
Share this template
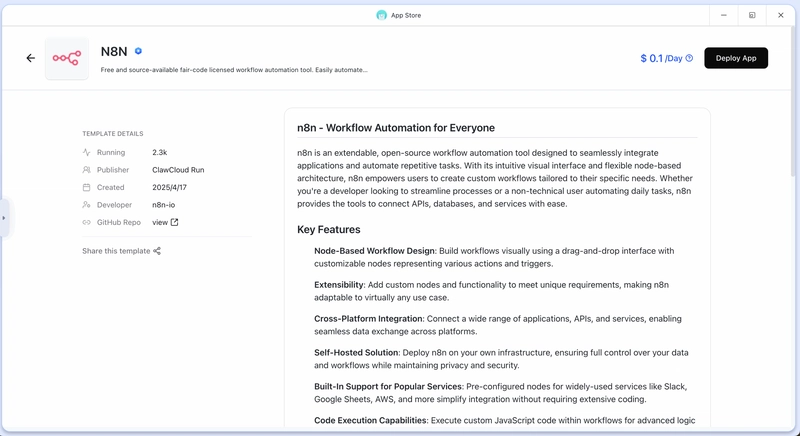[x=121, y=251]
